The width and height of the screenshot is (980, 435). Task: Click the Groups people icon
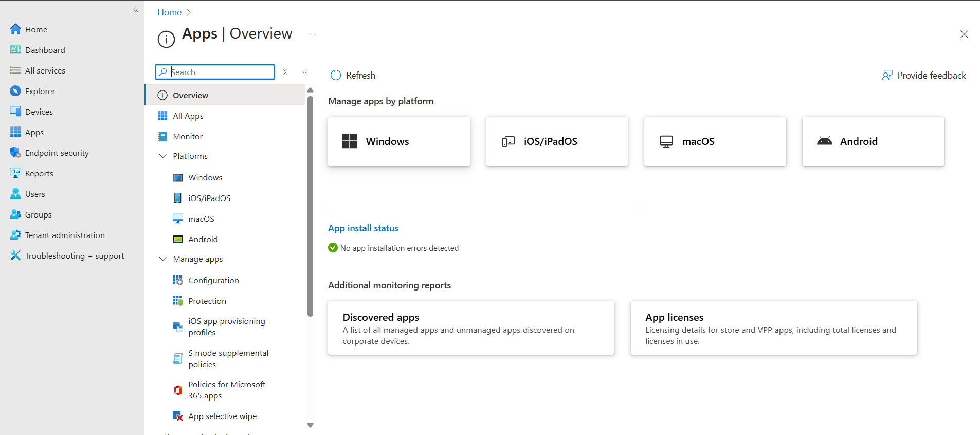(15, 214)
